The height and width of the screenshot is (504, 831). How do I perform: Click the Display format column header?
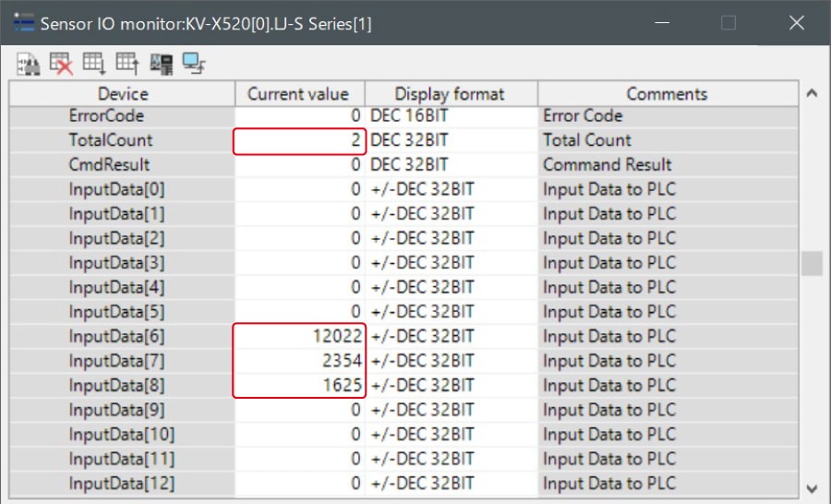point(450,94)
